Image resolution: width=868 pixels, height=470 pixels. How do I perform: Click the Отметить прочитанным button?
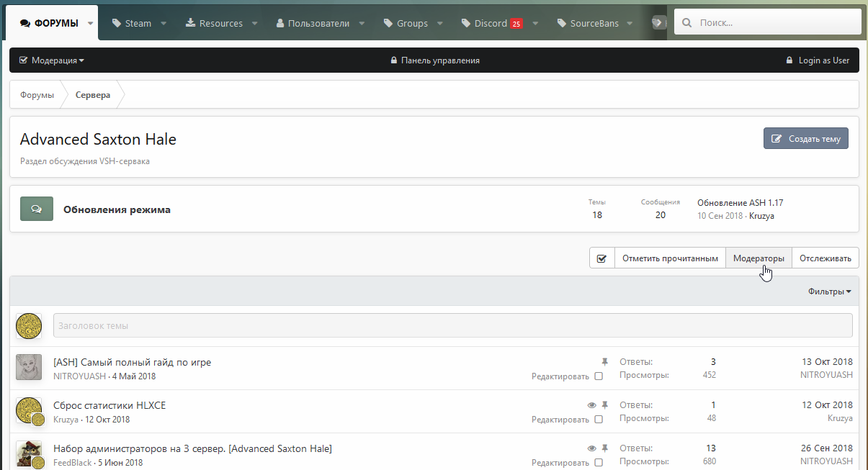tap(670, 258)
